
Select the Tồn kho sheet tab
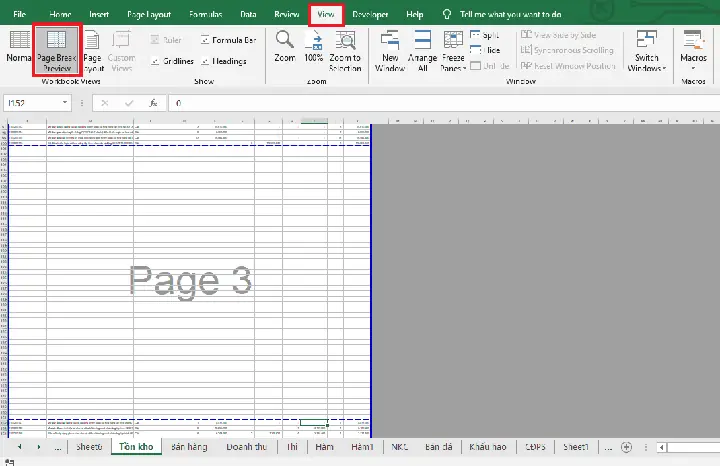[136, 447]
